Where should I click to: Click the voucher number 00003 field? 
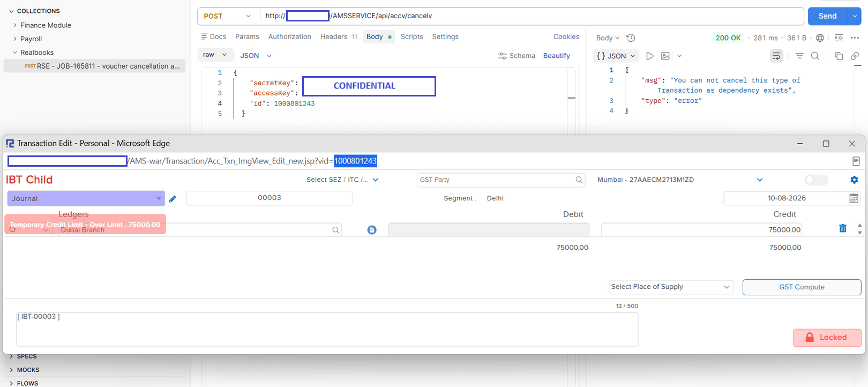point(270,198)
